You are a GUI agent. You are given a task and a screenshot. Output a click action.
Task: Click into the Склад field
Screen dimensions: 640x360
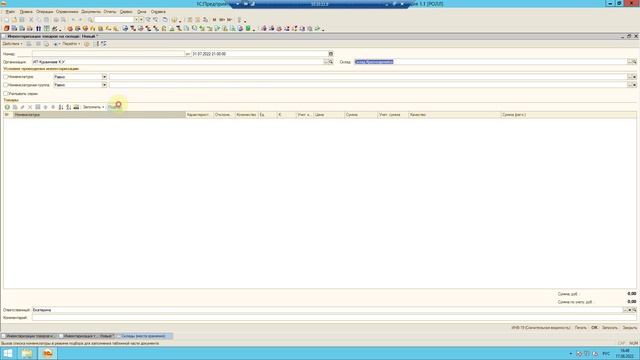click(490, 62)
